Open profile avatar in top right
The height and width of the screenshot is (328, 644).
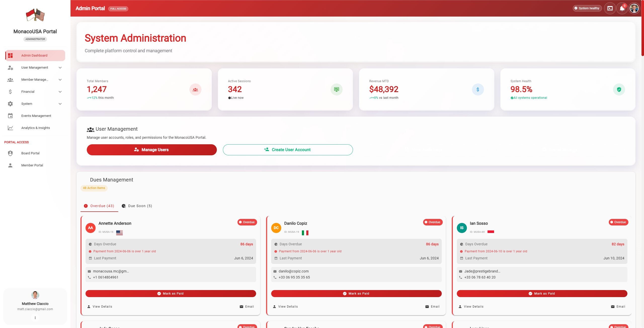click(x=634, y=8)
